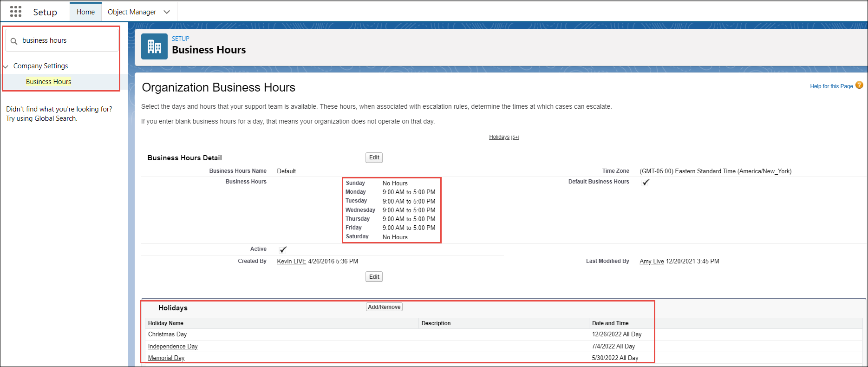Click the Business Hours building icon

tap(154, 46)
